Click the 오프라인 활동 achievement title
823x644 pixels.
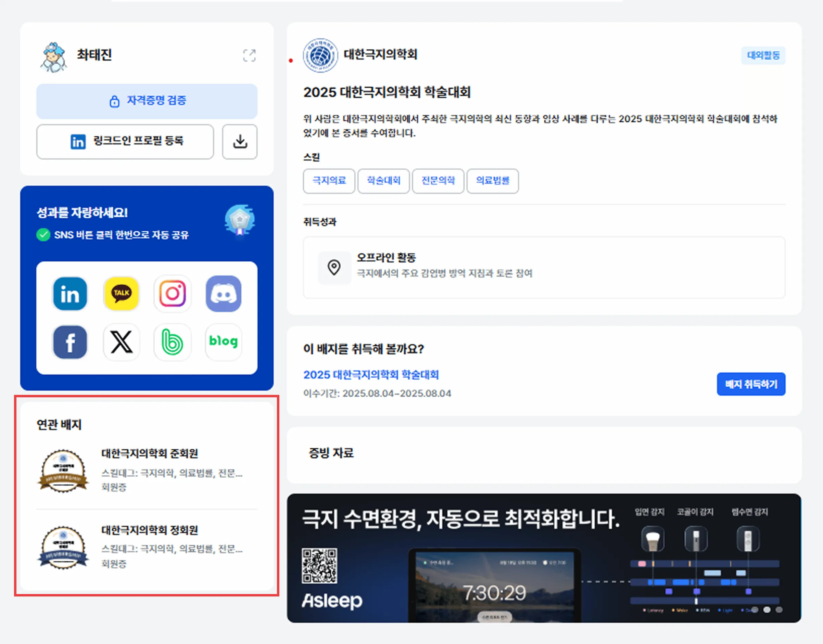386,258
